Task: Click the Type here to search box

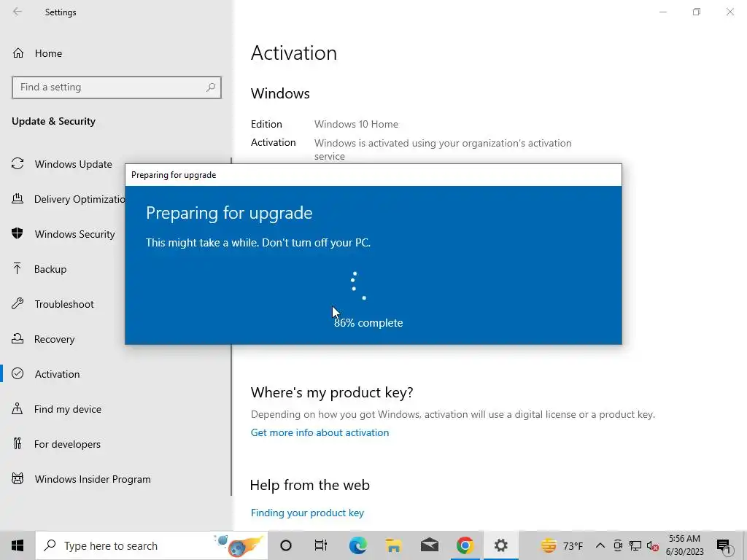Action: [152, 545]
